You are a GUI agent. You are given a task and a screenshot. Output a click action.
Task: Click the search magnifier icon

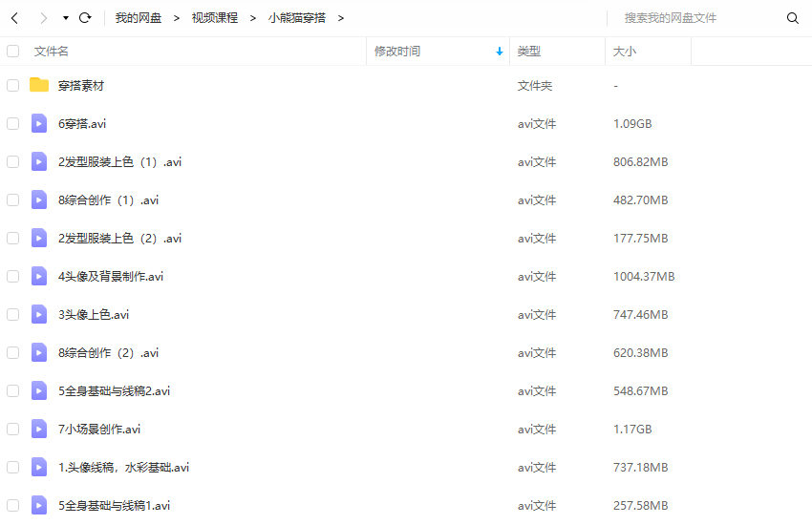792,18
